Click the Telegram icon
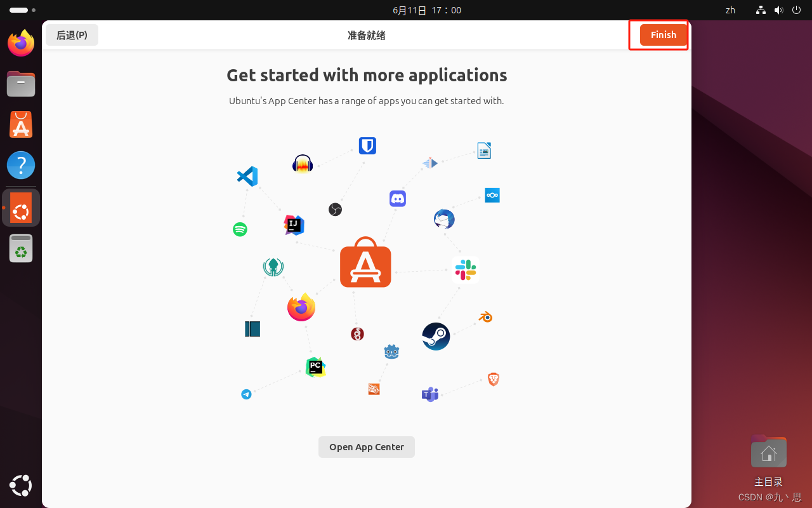 coord(247,394)
